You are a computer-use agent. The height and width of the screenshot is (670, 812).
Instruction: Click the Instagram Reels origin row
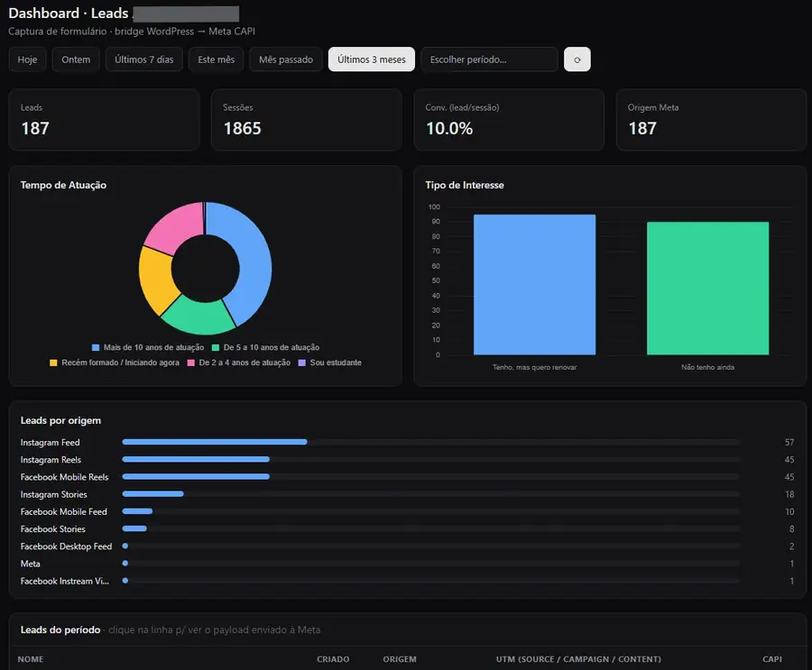click(x=407, y=460)
